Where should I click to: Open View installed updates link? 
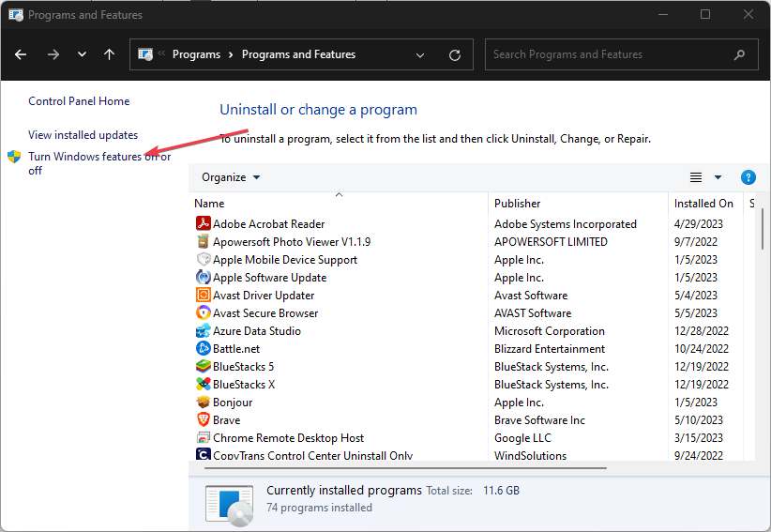83,135
